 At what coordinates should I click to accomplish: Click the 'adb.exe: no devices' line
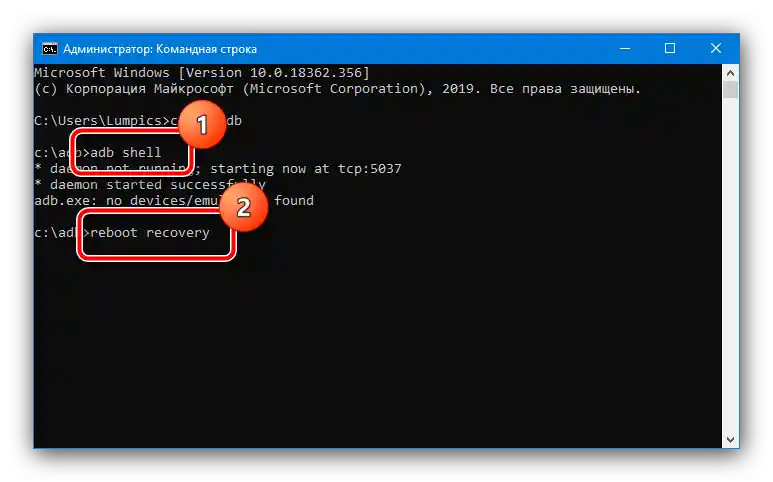(x=174, y=201)
